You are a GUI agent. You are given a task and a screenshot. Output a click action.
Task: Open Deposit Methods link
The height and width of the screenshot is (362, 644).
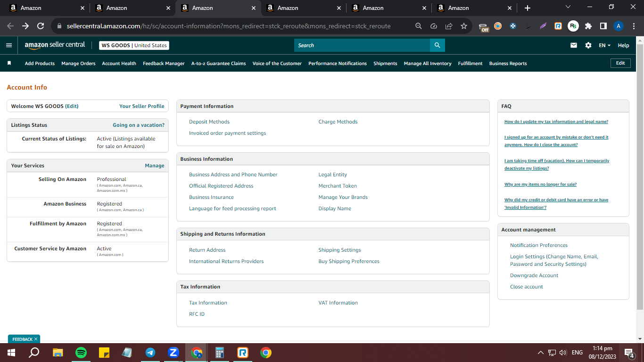(209, 122)
